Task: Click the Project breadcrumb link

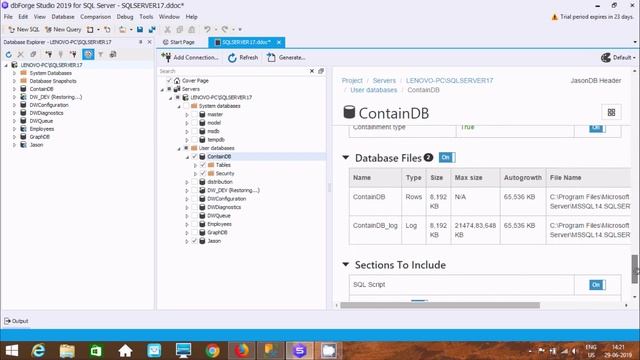Action: tap(352, 80)
